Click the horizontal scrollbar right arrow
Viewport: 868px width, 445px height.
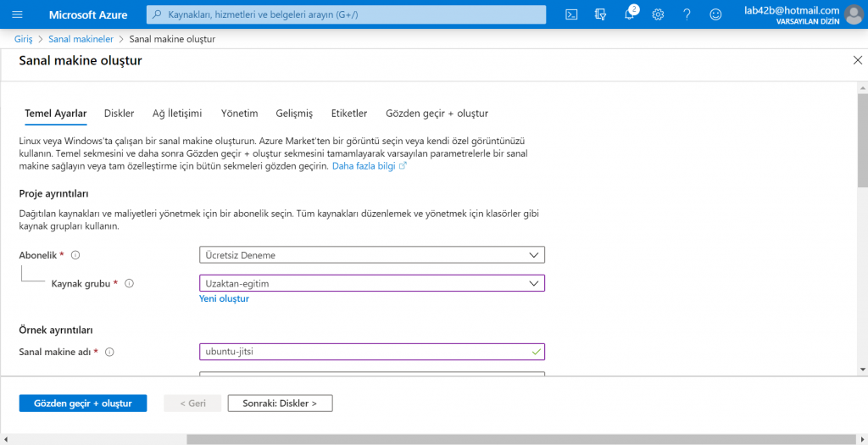click(x=862, y=439)
